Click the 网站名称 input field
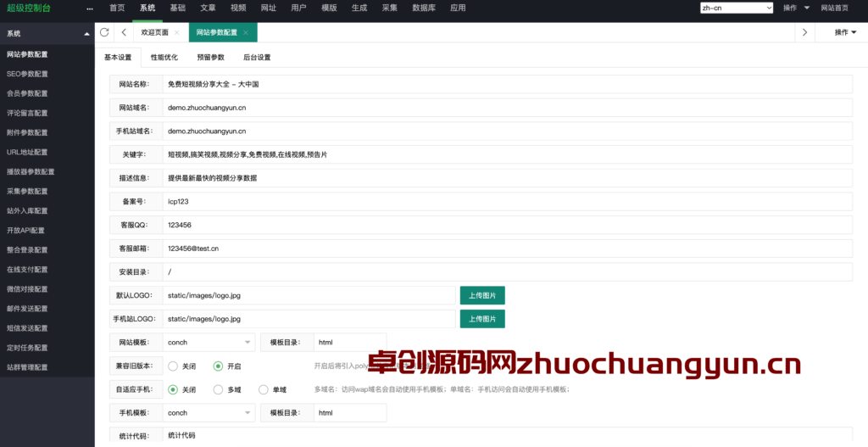 coord(508,85)
